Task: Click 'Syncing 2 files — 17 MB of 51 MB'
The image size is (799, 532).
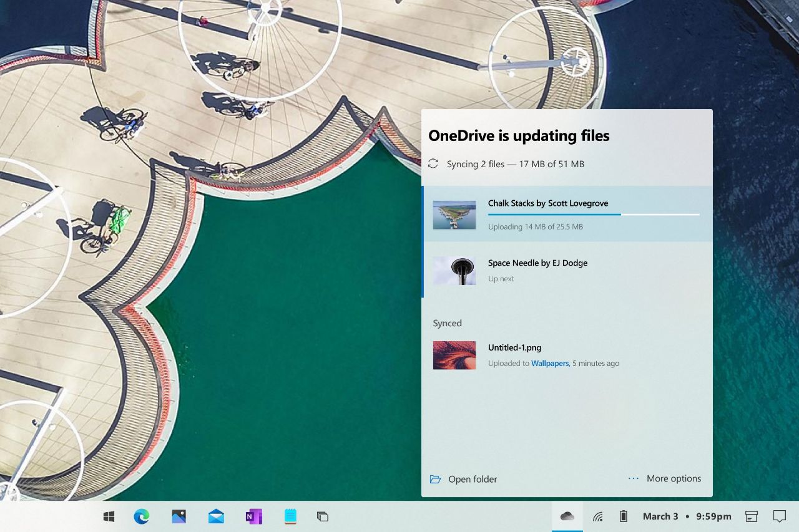Action: pos(516,164)
